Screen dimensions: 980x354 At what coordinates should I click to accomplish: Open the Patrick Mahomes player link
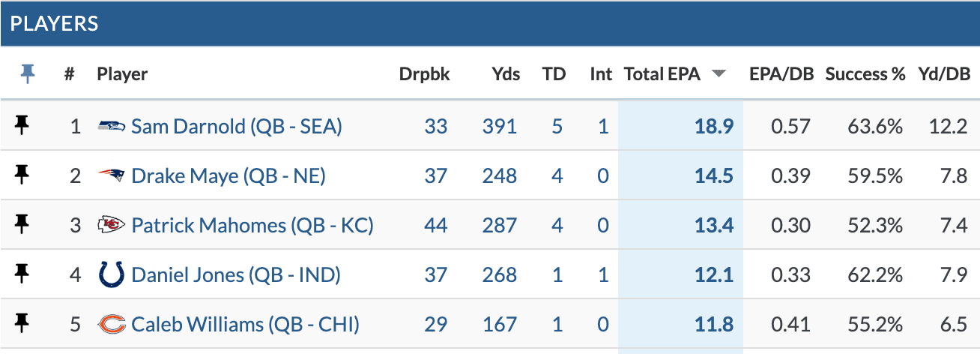point(252,225)
